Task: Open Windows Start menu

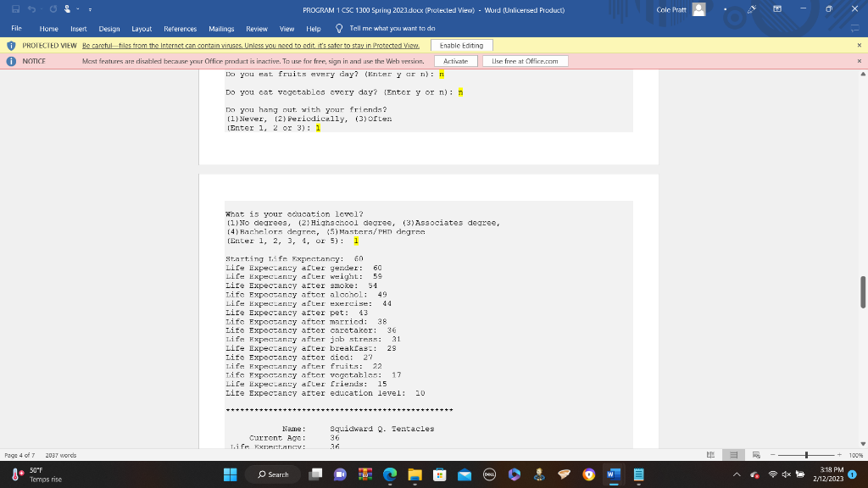Action: (231, 474)
